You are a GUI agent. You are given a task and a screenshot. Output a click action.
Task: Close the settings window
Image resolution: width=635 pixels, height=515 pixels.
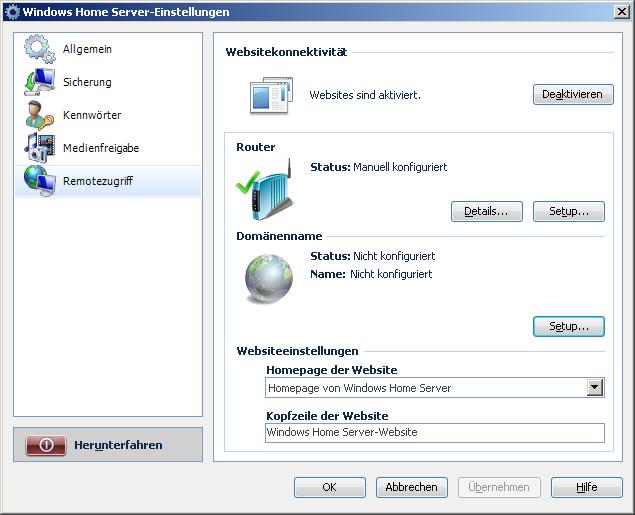[621, 12]
